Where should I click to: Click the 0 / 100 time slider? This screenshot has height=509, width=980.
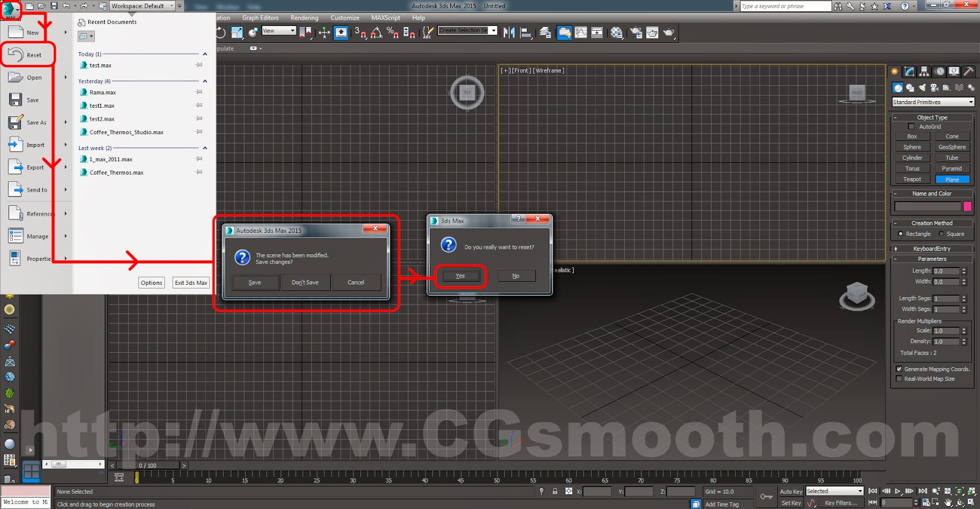tap(148, 466)
